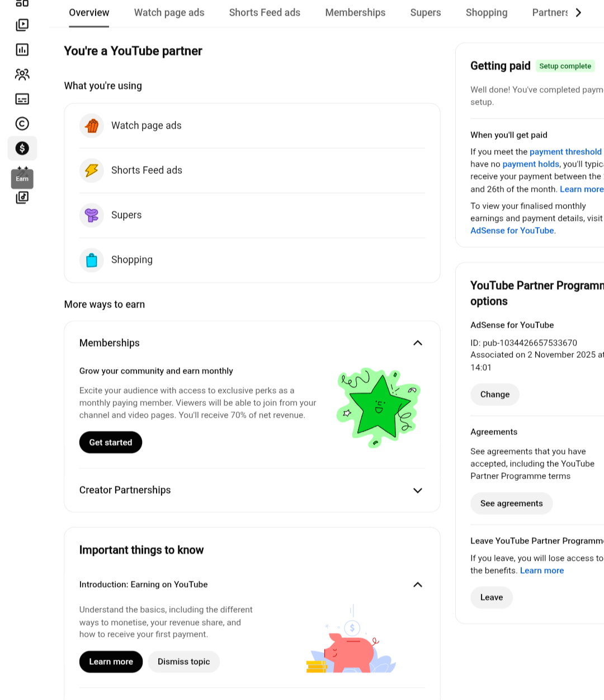Switch to the Watch page ads tab
This screenshot has width=604, height=700.
169,12
